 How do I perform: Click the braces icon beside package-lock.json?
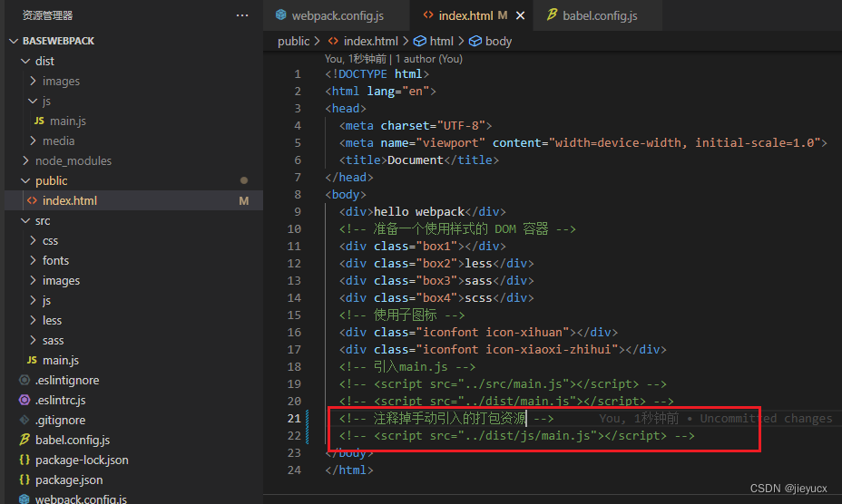click(x=24, y=460)
